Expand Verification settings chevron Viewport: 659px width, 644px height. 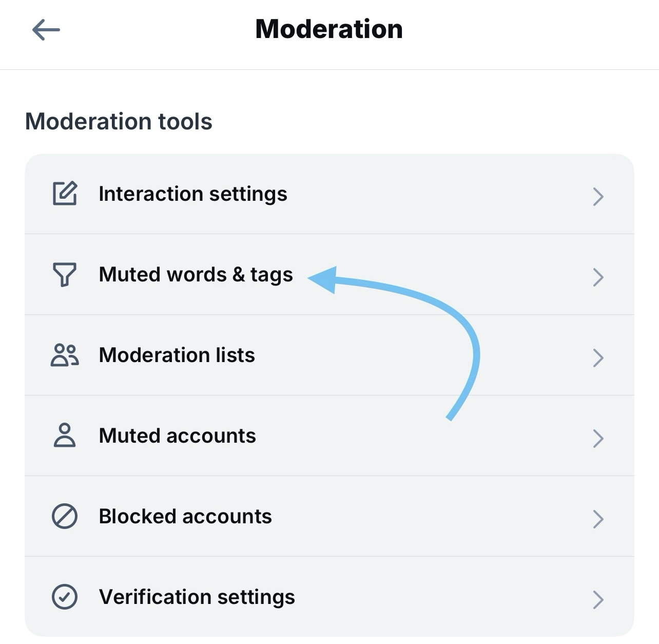click(598, 599)
